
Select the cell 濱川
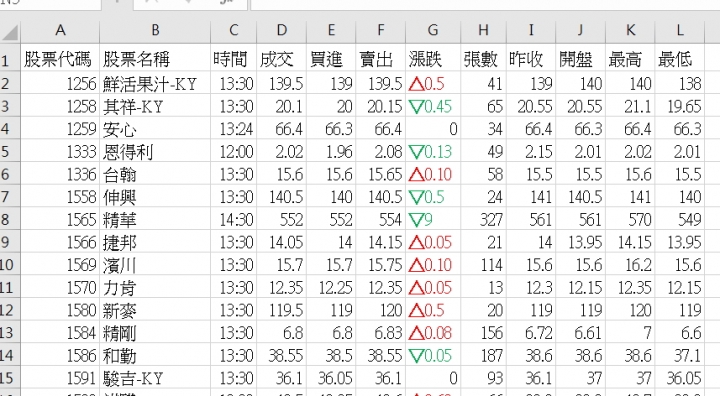click(x=155, y=265)
